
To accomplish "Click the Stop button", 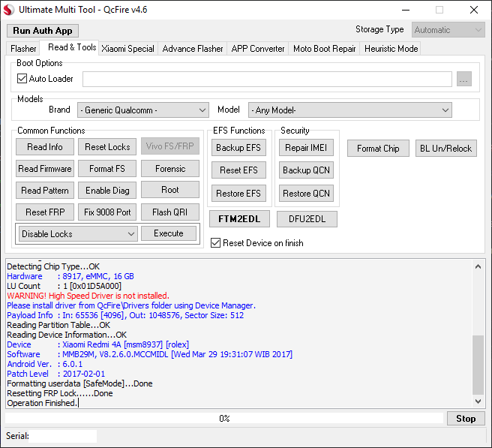I will pos(466,419).
